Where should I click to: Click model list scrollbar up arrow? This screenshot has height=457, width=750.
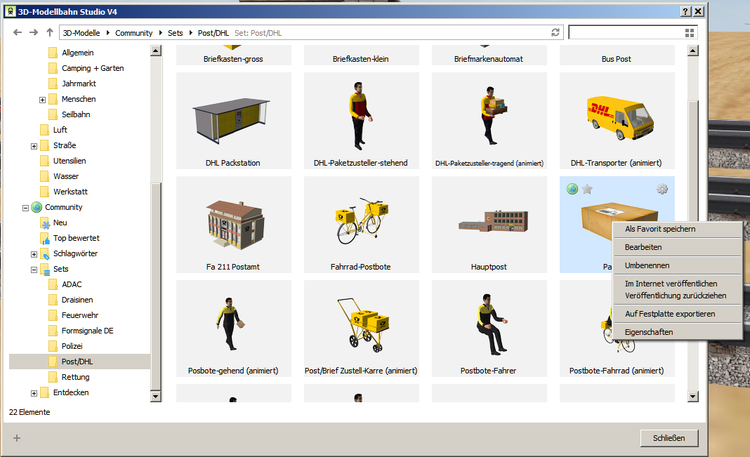[x=693, y=51]
